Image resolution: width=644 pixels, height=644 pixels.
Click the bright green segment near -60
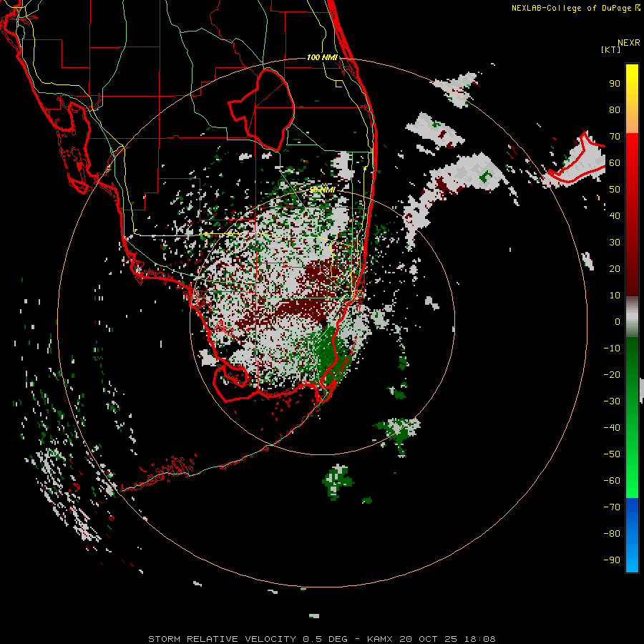(x=632, y=481)
